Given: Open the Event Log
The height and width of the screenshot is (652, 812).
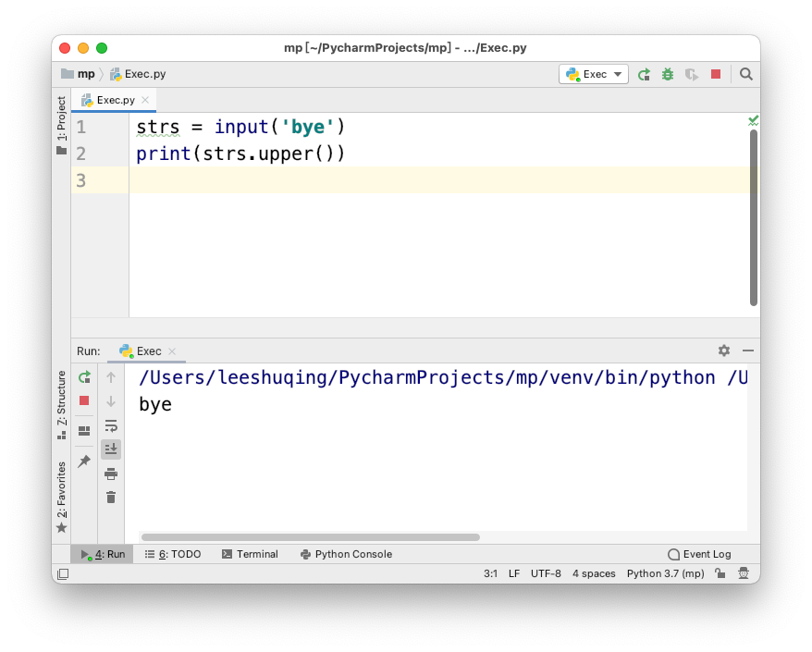Looking at the screenshot, I should tap(699, 554).
